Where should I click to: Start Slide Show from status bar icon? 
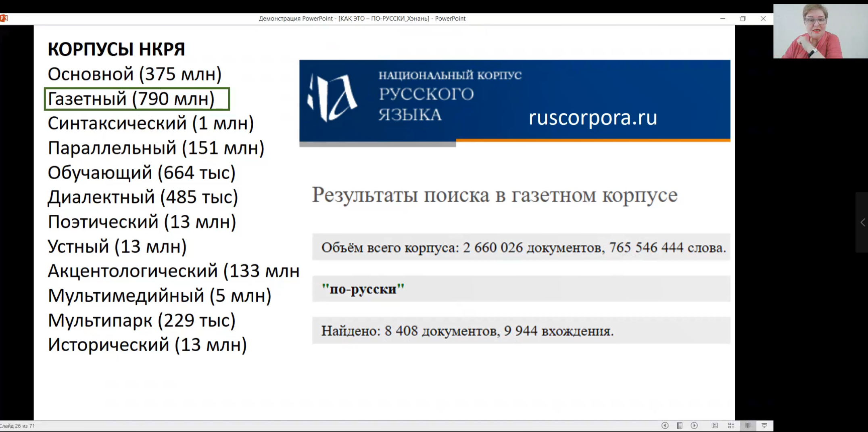[764, 426]
